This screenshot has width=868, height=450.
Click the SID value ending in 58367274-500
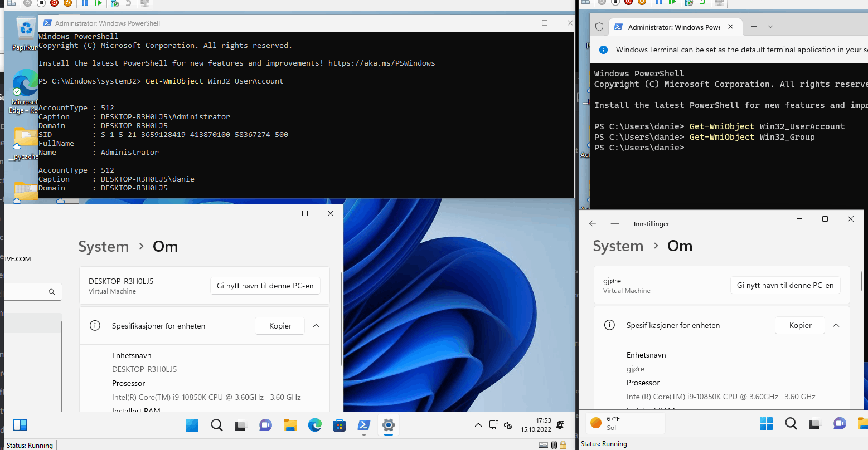[195, 135]
